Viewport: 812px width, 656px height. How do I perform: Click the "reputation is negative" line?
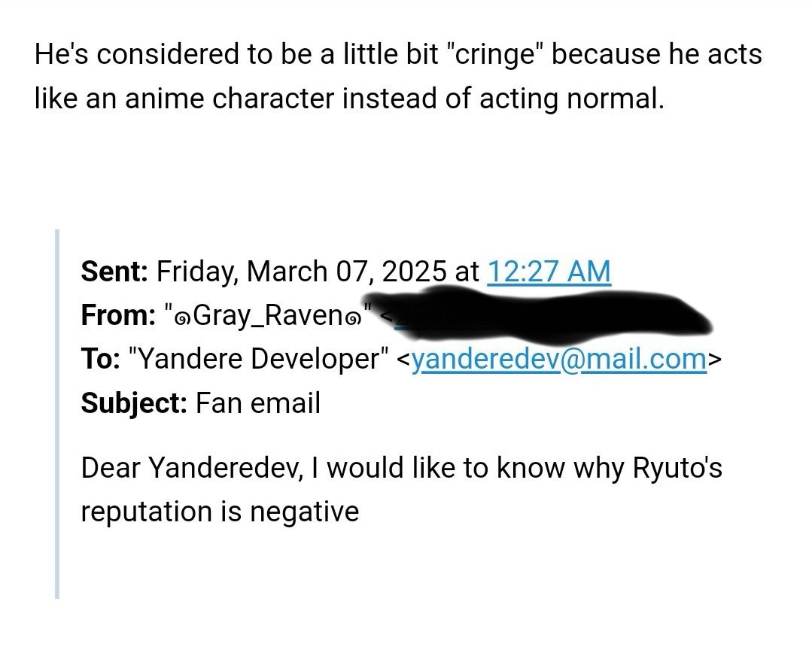[220, 512]
